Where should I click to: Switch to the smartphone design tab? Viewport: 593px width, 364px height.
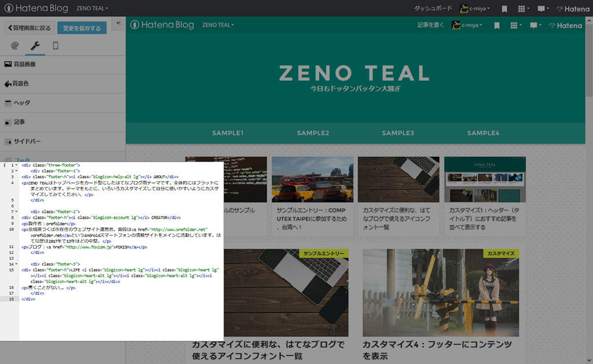coord(56,46)
